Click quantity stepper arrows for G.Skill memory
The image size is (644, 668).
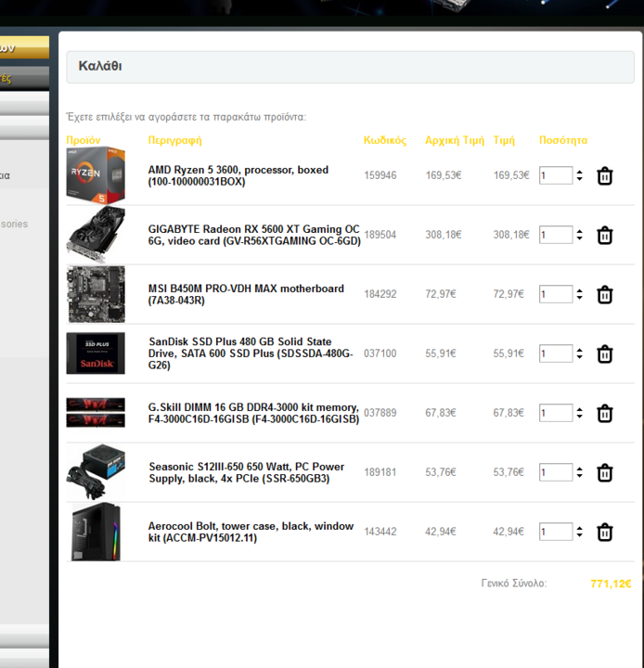tap(579, 413)
